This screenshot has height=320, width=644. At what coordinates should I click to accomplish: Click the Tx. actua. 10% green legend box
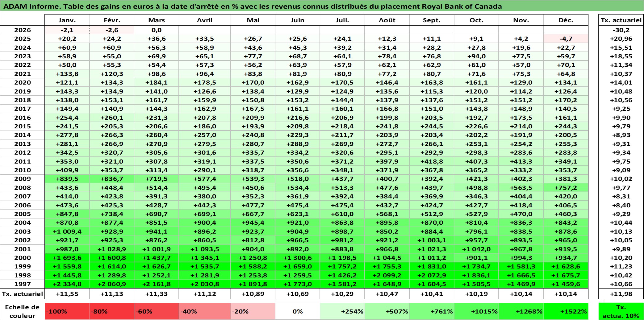pyautogui.click(x=621, y=311)
